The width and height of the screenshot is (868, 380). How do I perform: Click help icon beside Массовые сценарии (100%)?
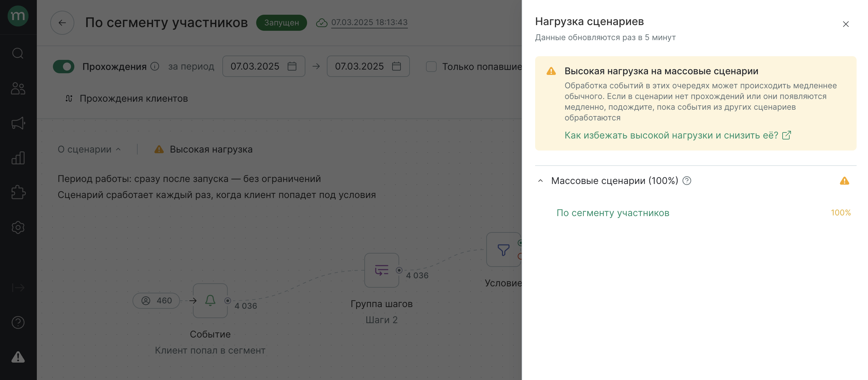pos(687,181)
